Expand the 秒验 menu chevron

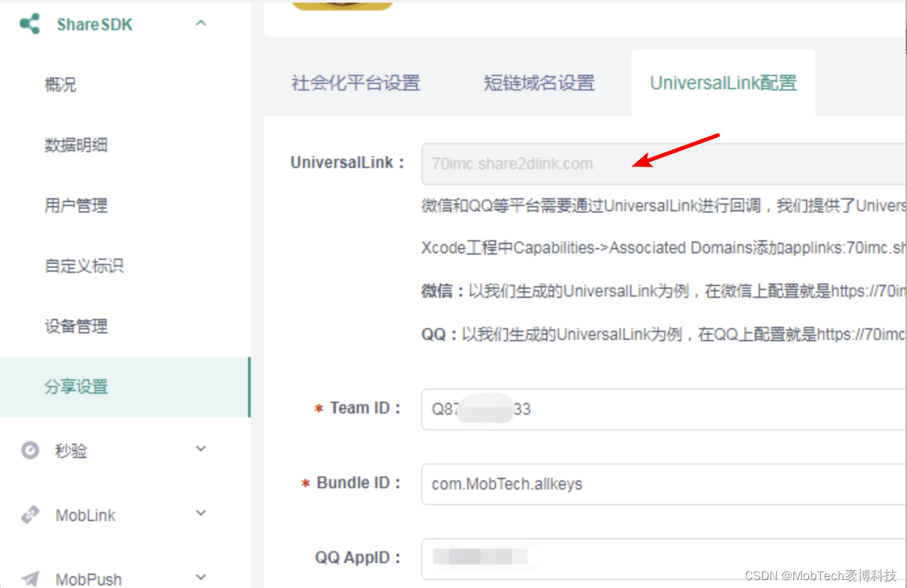coord(201,449)
